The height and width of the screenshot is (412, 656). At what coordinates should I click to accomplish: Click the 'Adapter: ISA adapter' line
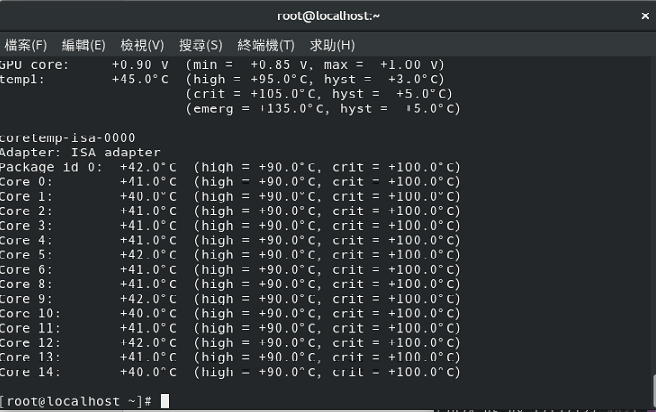(x=80, y=152)
